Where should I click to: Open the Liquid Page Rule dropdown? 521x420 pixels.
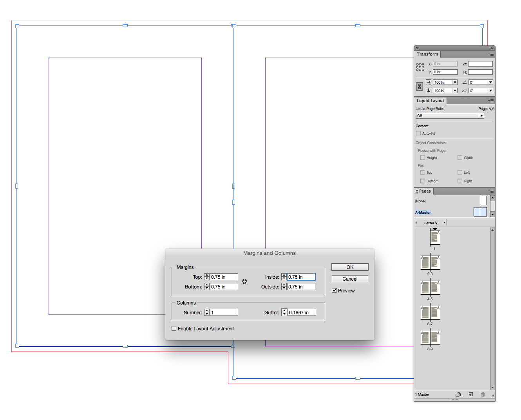click(x=450, y=115)
